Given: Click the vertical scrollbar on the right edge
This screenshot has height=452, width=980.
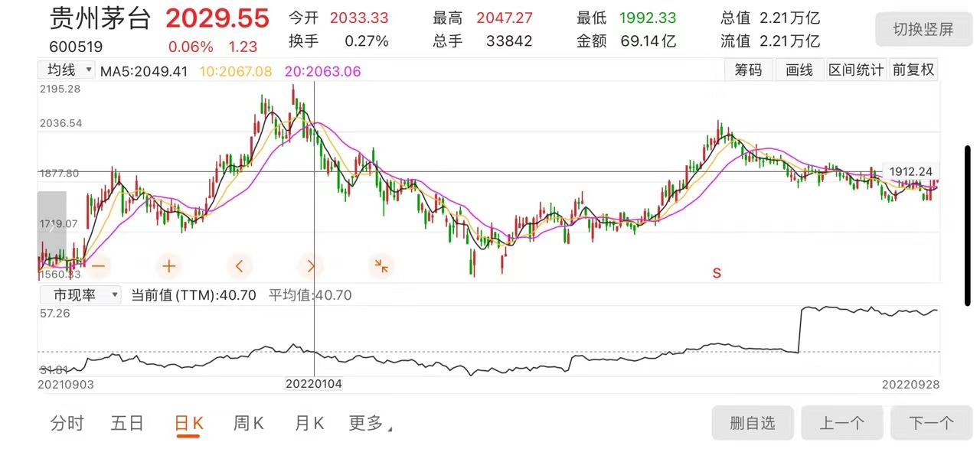Looking at the screenshot, I should pyautogui.click(x=968, y=226).
